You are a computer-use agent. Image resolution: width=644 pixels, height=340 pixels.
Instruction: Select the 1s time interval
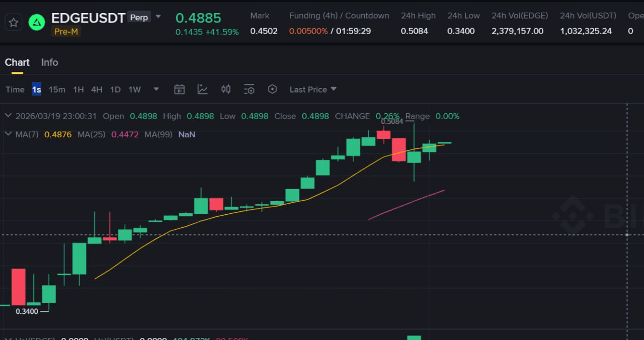(36, 90)
